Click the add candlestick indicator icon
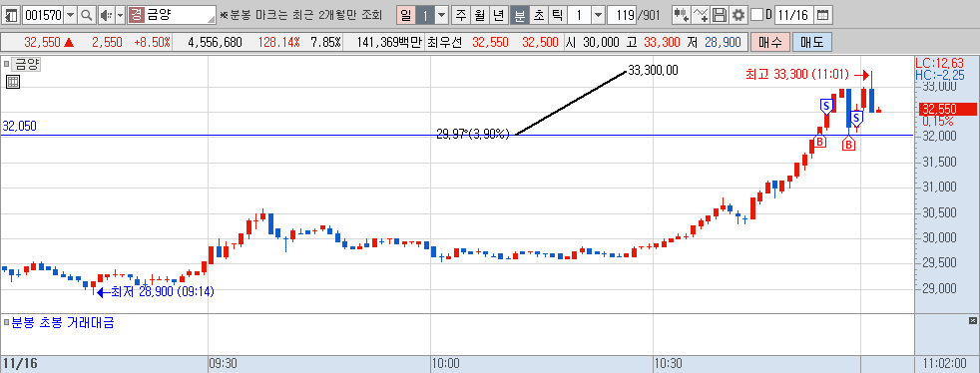980x373 pixels. (681, 15)
